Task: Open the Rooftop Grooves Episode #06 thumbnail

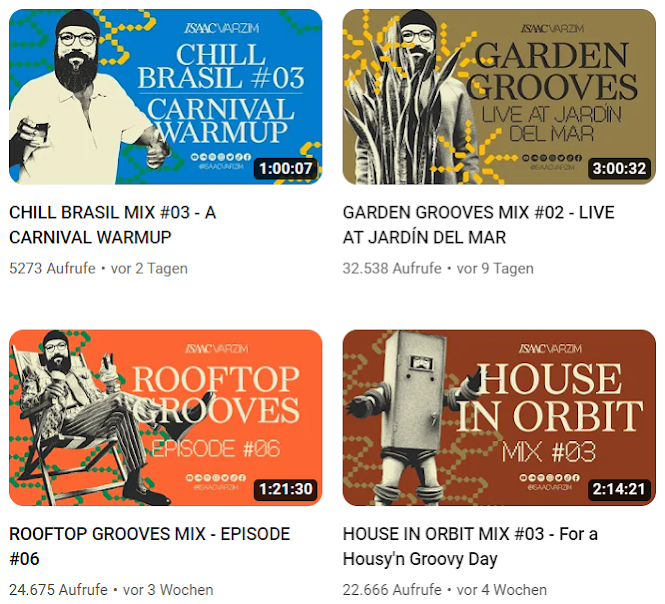Action: (165, 418)
